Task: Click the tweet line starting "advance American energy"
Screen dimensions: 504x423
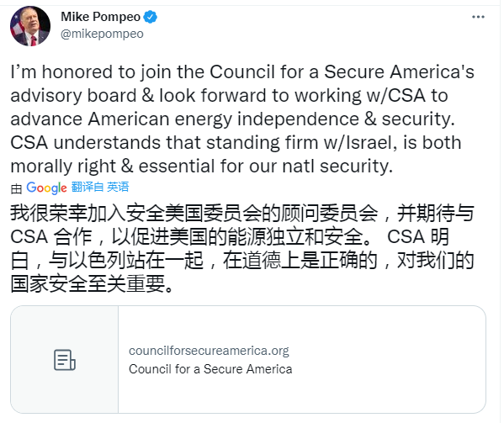Action: click(x=233, y=119)
